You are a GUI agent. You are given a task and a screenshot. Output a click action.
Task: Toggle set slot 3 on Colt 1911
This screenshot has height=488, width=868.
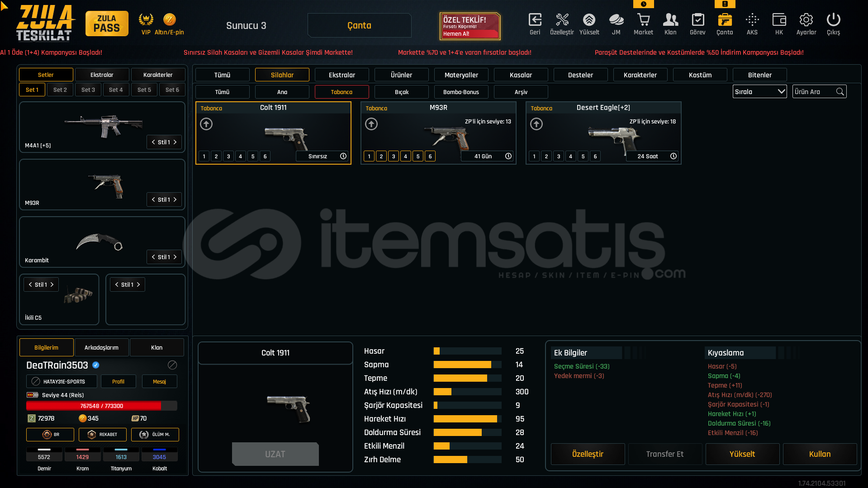tap(228, 156)
